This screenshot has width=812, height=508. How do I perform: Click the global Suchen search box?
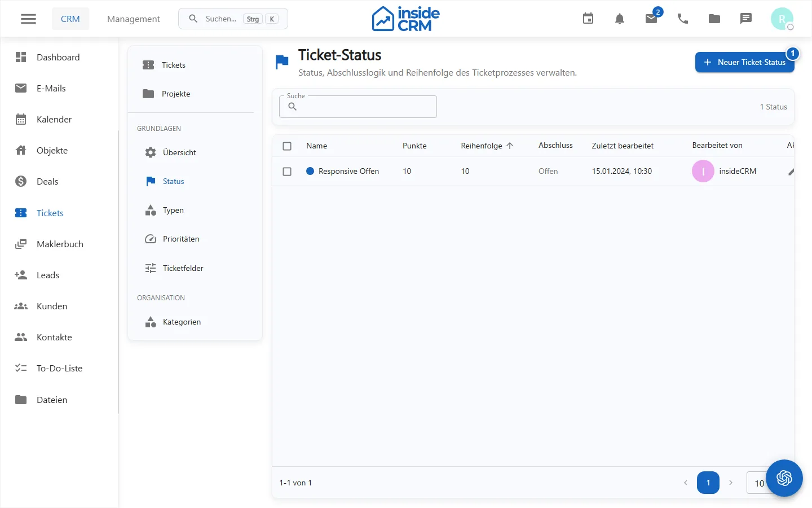[233, 19]
